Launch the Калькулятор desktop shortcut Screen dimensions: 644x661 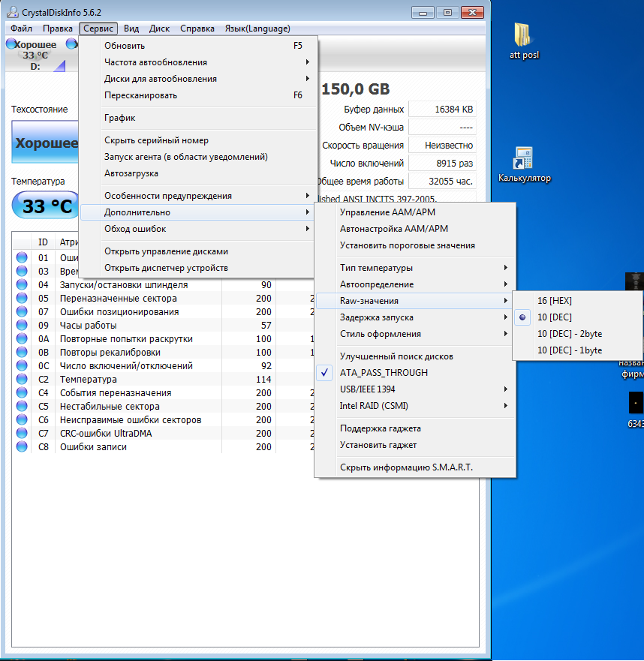(523, 159)
